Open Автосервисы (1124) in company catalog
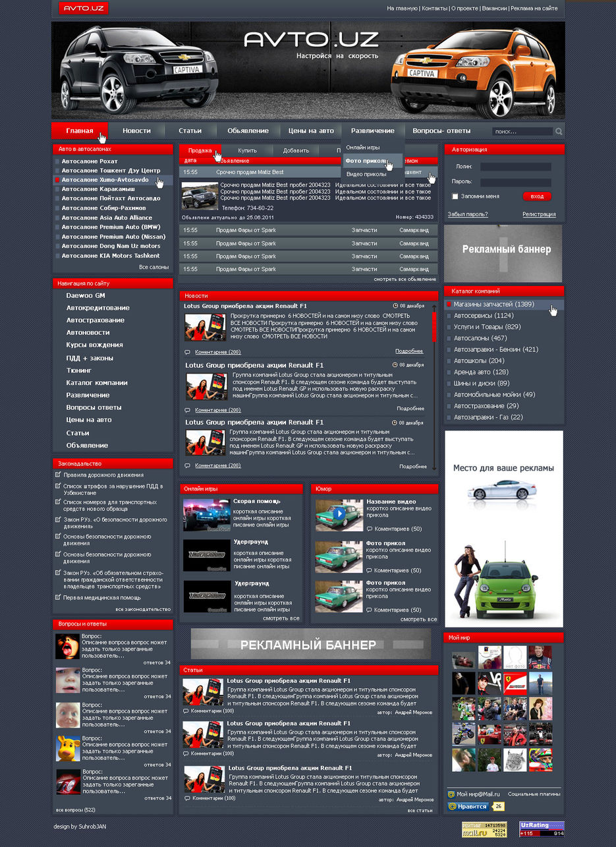 click(484, 316)
